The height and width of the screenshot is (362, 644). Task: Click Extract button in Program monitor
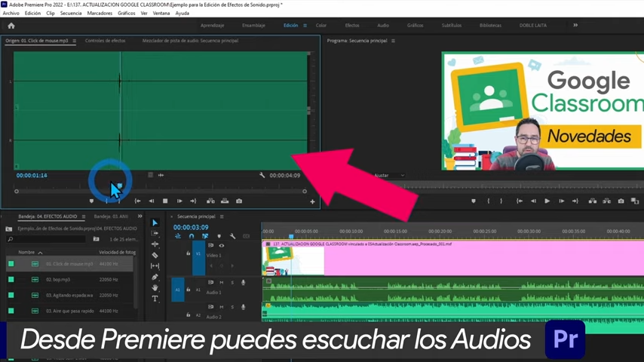click(606, 201)
